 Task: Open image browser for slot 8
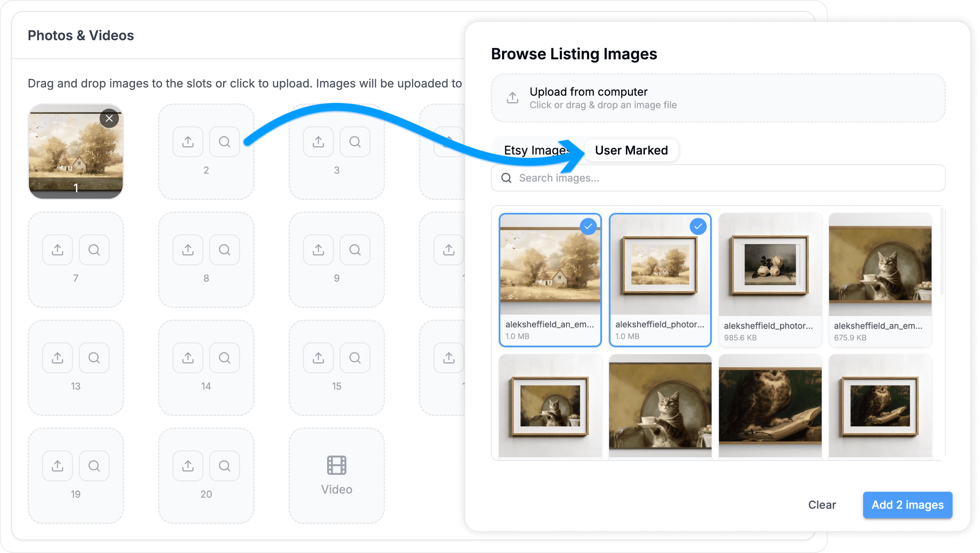[x=225, y=250]
